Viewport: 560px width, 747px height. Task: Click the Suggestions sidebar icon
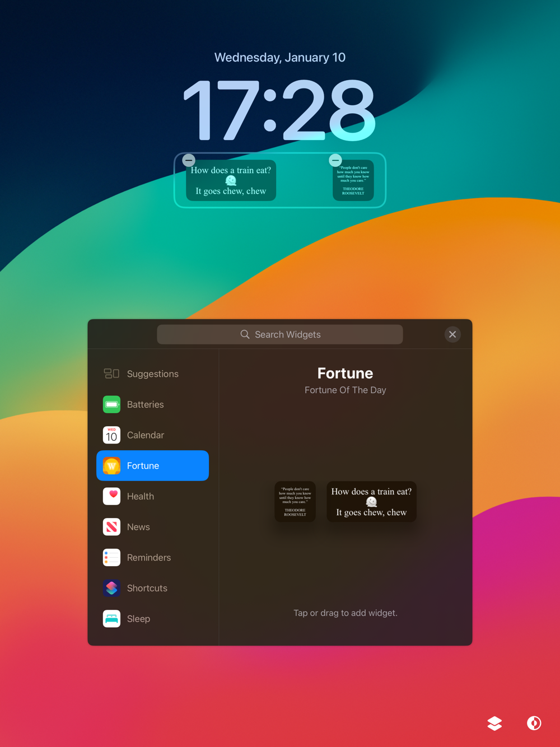click(111, 373)
